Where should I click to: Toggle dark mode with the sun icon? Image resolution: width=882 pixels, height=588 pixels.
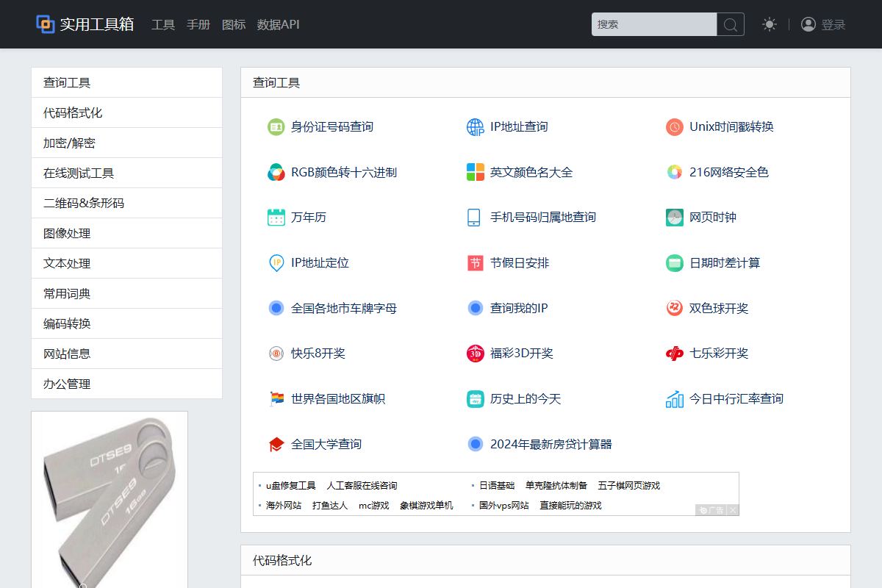click(770, 24)
